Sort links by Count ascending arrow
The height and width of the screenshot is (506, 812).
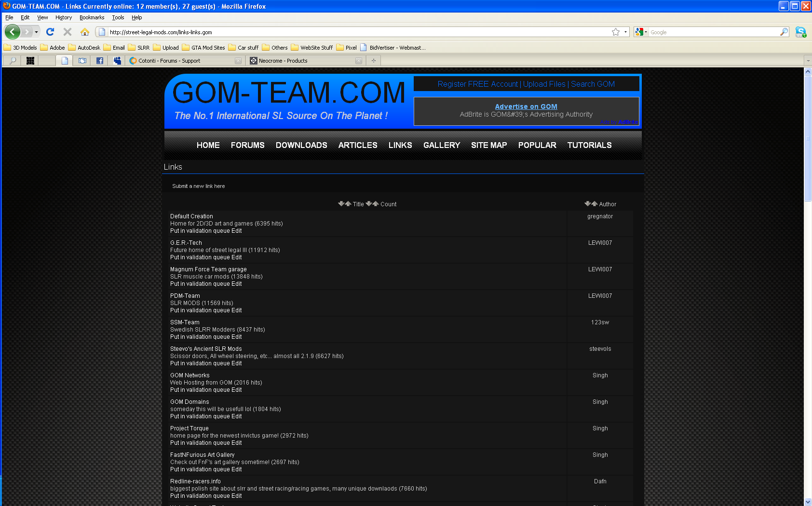376,204
